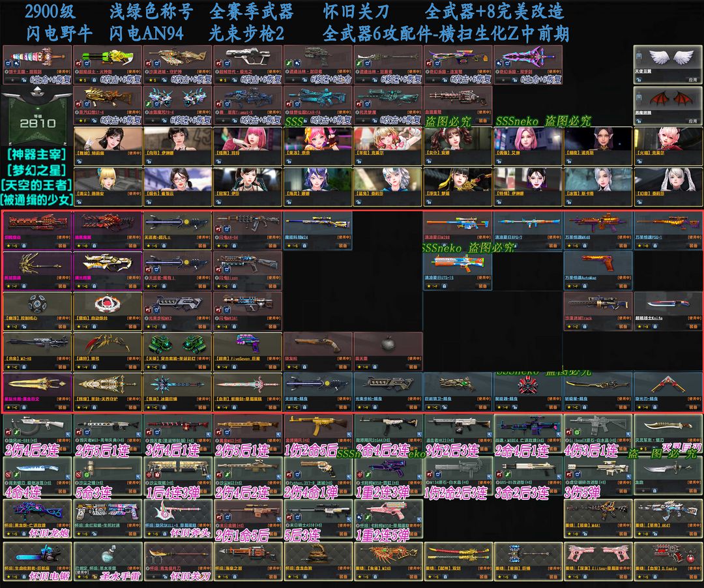Open the 【女仆】 maid character card
Image resolution: width=704 pixels, height=588 pixels.
[x=458, y=146]
